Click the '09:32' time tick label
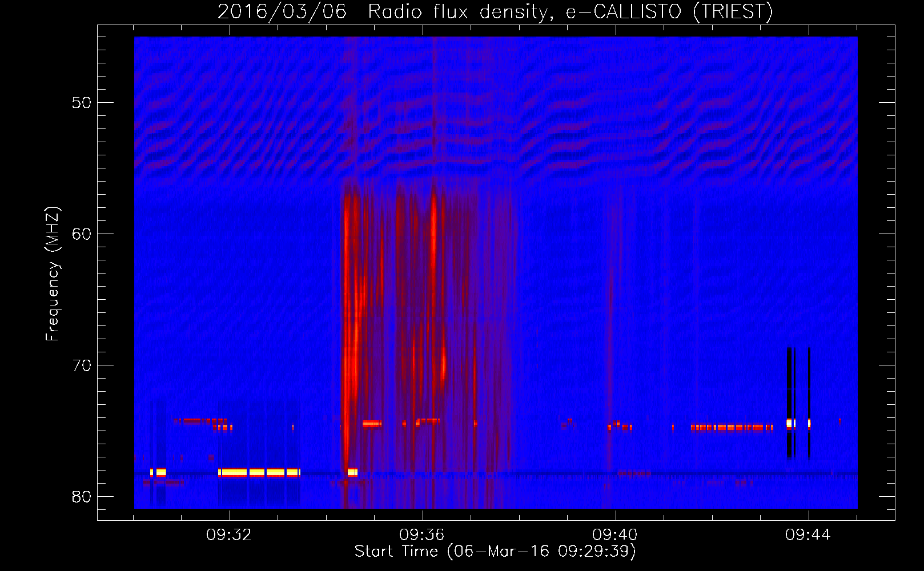This screenshot has width=924, height=571. [x=229, y=534]
